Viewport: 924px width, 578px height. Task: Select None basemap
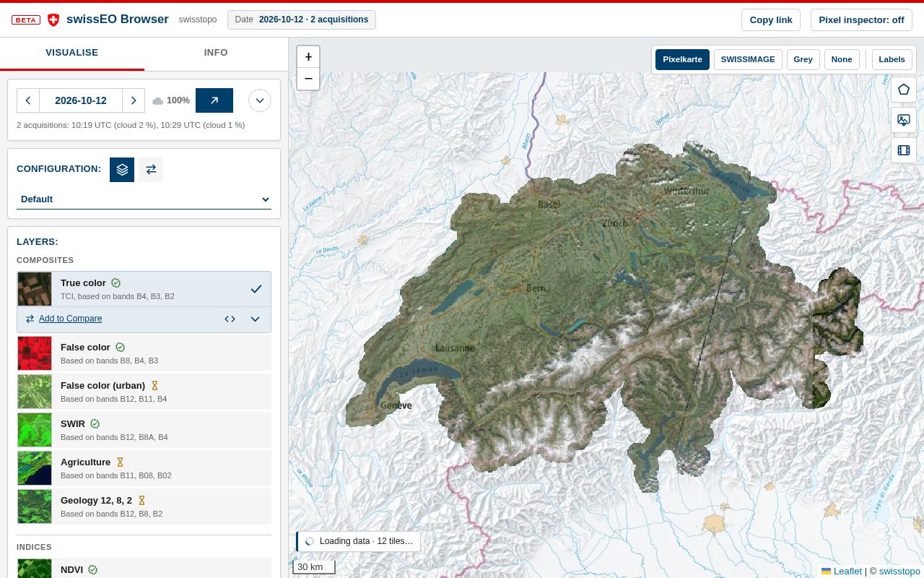coord(842,59)
